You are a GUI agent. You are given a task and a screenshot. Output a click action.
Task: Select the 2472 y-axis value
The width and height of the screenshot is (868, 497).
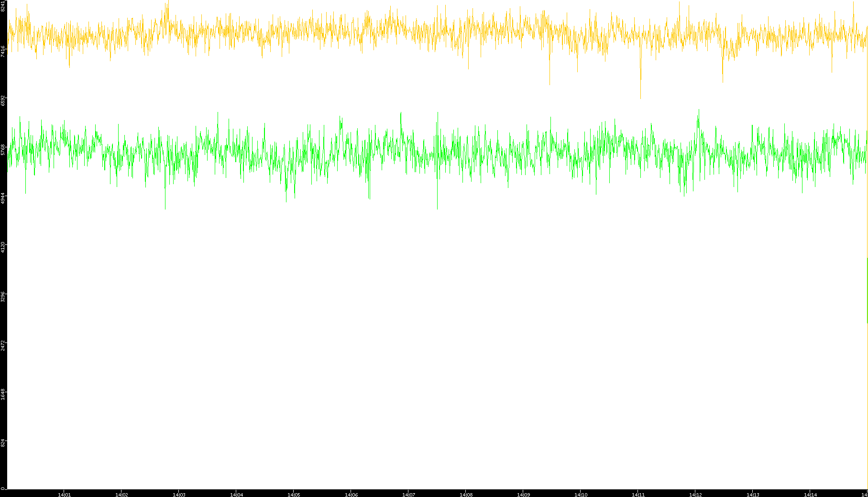click(x=3, y=345)
